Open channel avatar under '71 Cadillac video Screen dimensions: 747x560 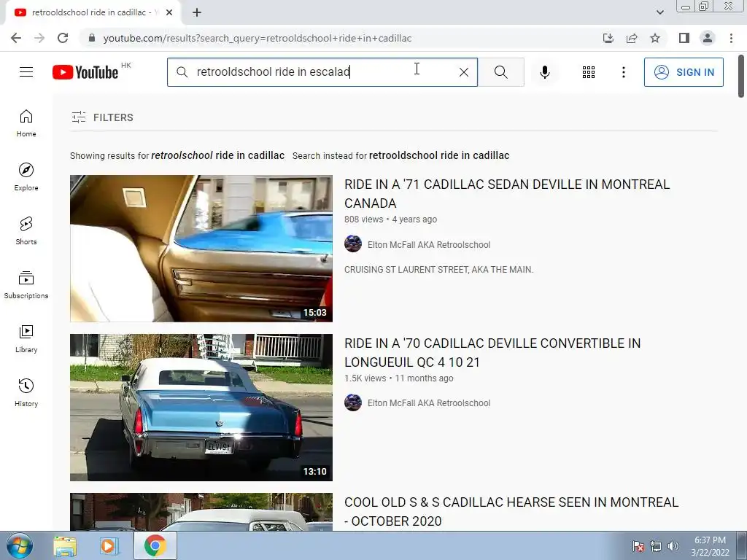click(353, 244)
